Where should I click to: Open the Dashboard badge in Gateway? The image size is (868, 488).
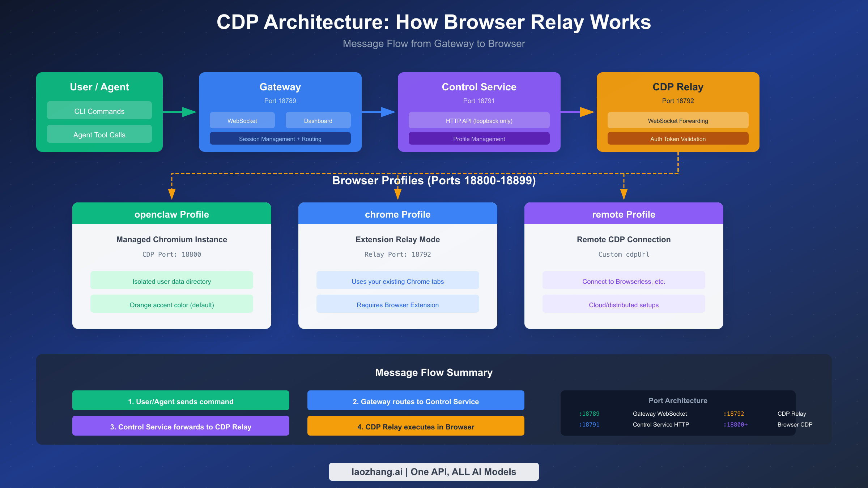[x=318, y=120]
